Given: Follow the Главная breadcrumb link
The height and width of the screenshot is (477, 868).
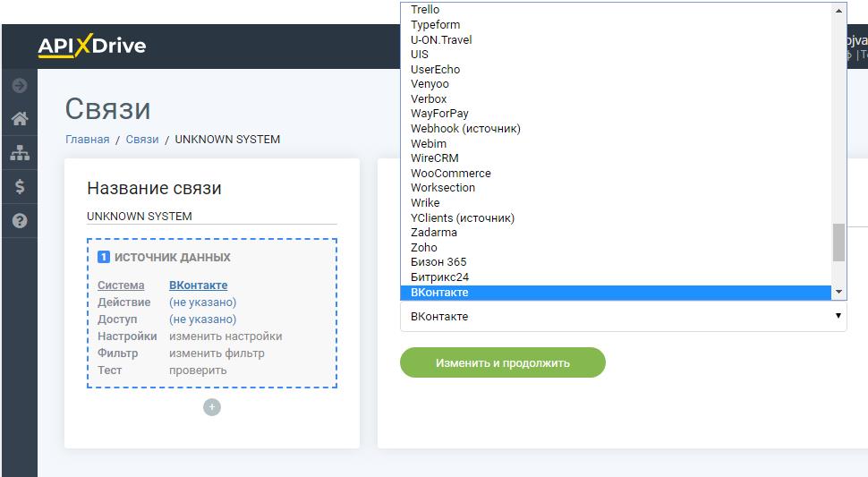Looking at the screenshot, I should [x=88, y=140].
